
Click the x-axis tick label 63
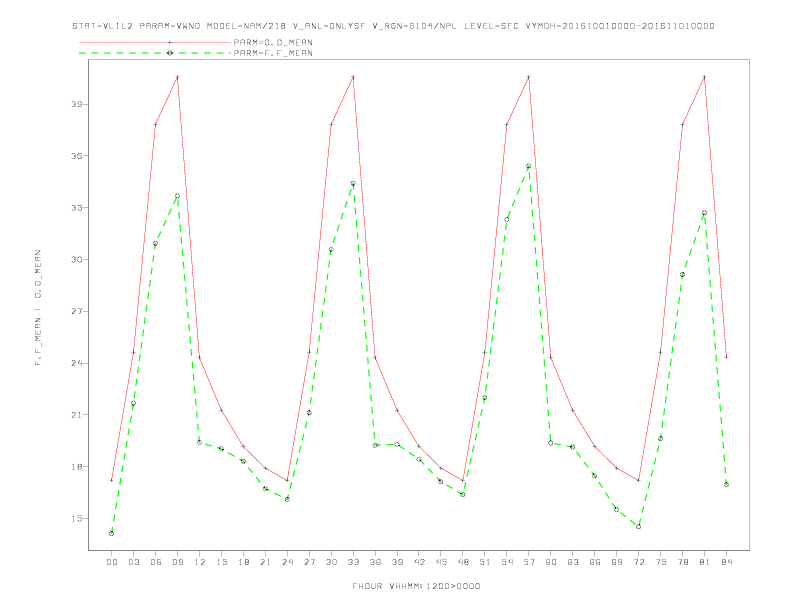click(x=573, y=562)
